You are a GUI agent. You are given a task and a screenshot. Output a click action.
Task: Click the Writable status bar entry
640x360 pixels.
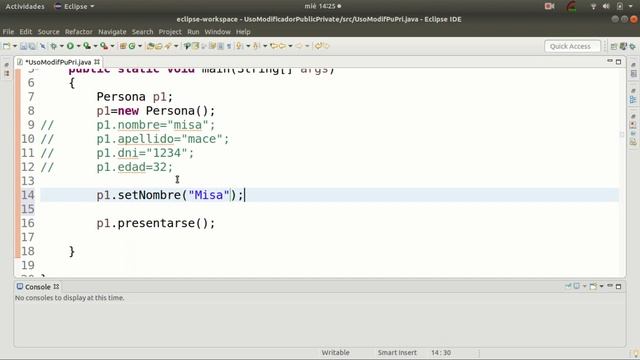335,353
